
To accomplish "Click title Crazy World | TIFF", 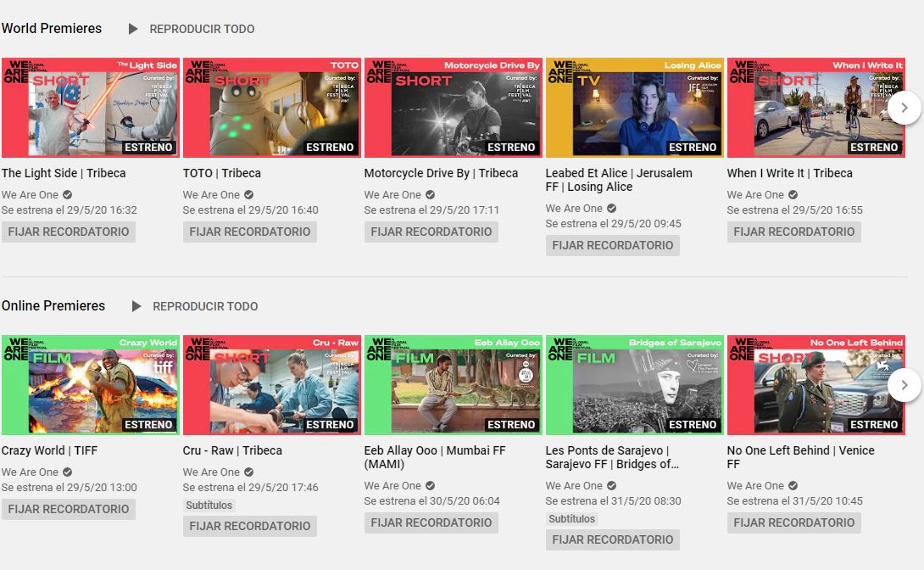I will [x=49, y=450].
